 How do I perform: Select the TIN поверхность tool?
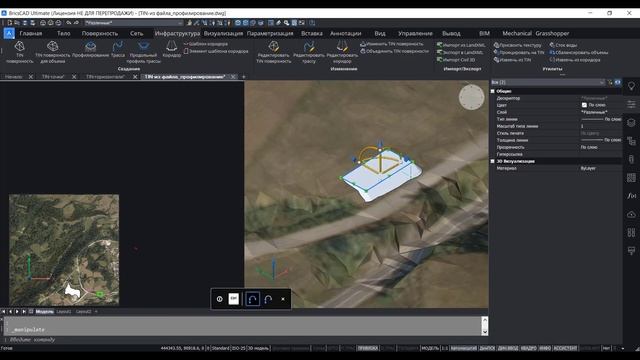tap(19, 52)
